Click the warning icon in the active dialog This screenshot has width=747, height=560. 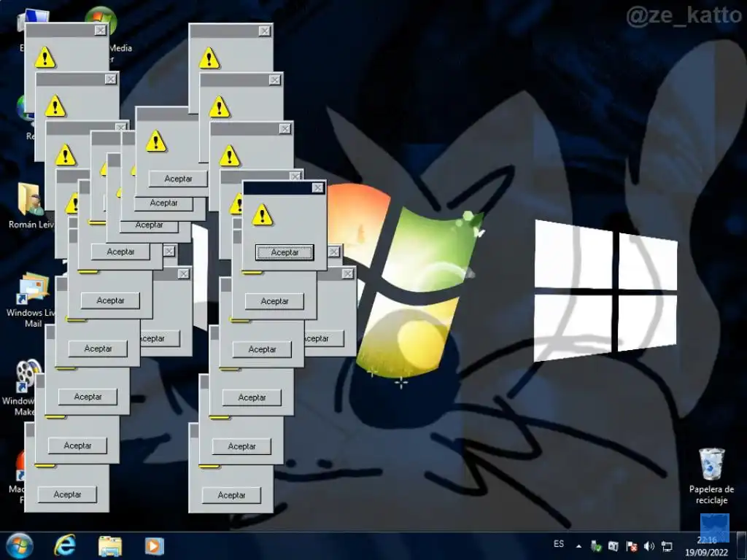coord(263,215)
